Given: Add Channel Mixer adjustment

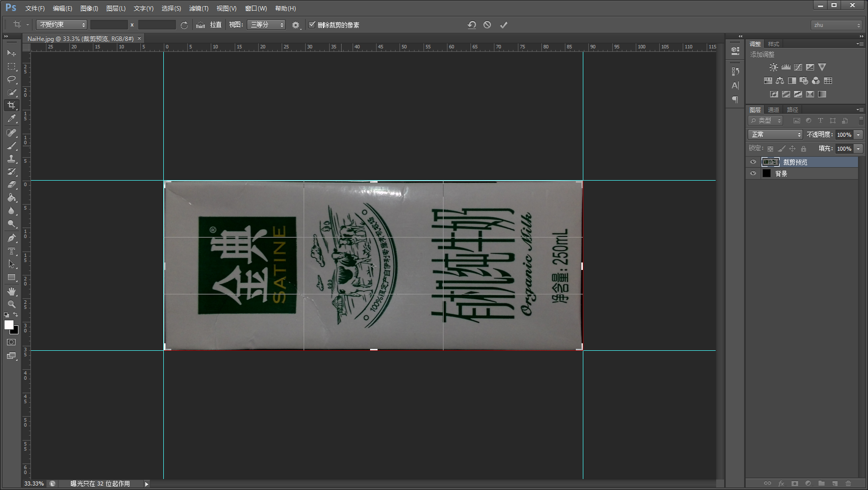Looking at the screenshot, I should pos(816,80).
